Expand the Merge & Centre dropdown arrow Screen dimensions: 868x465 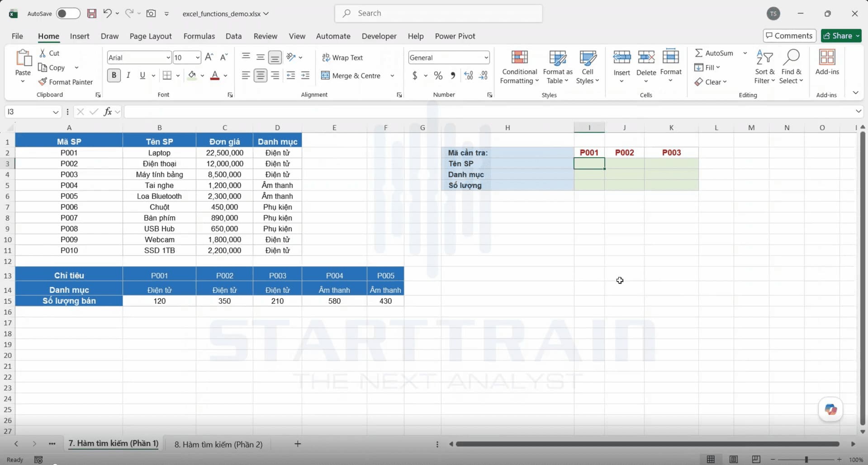point(392,76)
